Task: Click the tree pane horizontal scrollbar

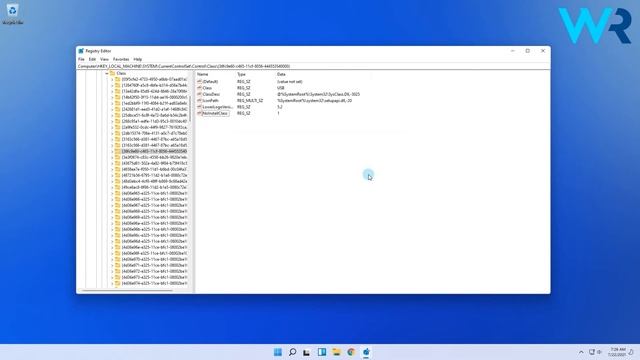Action: (127, 290)
